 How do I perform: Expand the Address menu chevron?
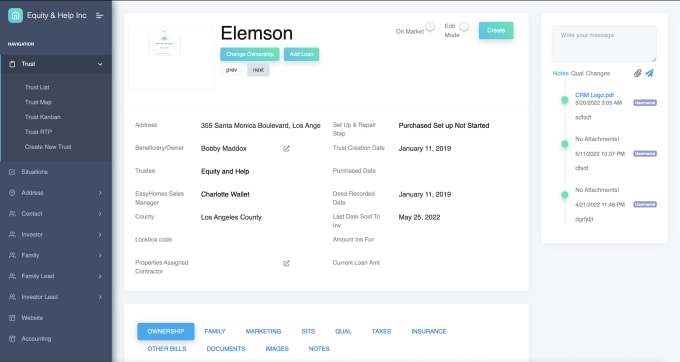coord(100,193)
